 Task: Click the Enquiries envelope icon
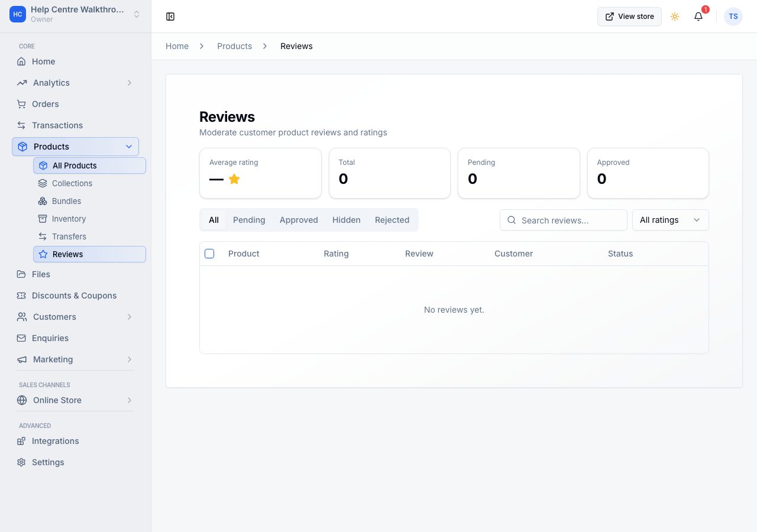(21, 338)
